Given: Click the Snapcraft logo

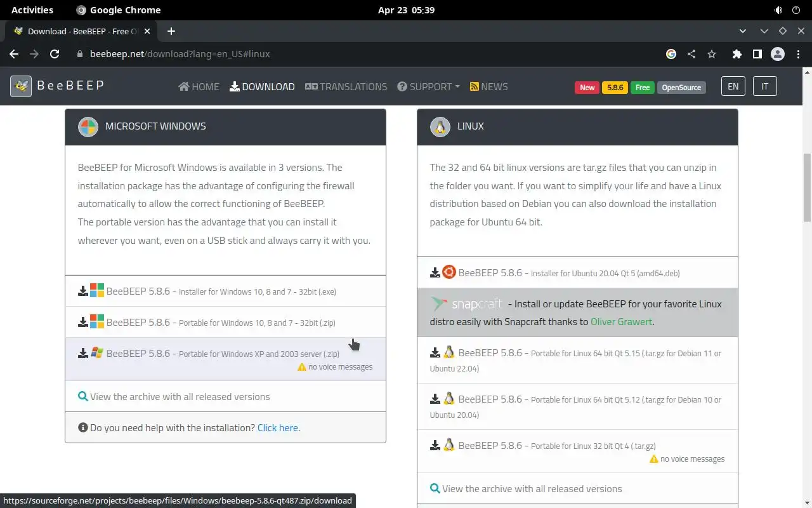Looking at the screenshot, I should coord(466,304).
